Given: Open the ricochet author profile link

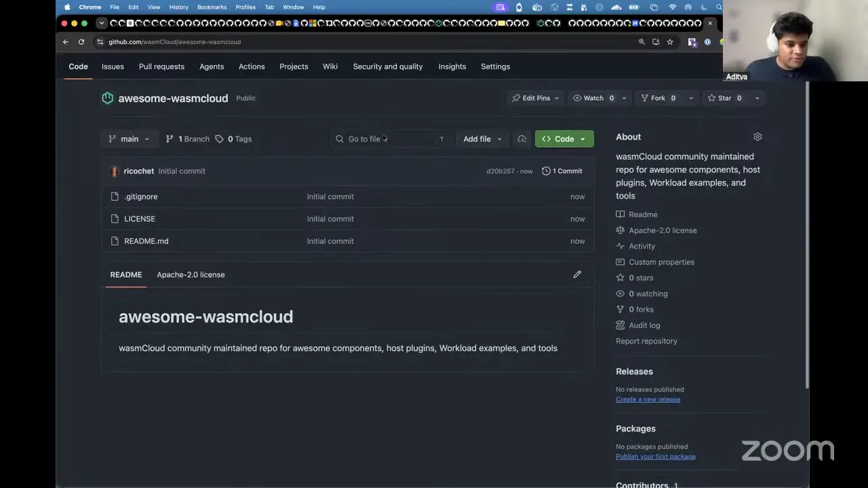Looking at the screenshot, I should click(138, 171).
